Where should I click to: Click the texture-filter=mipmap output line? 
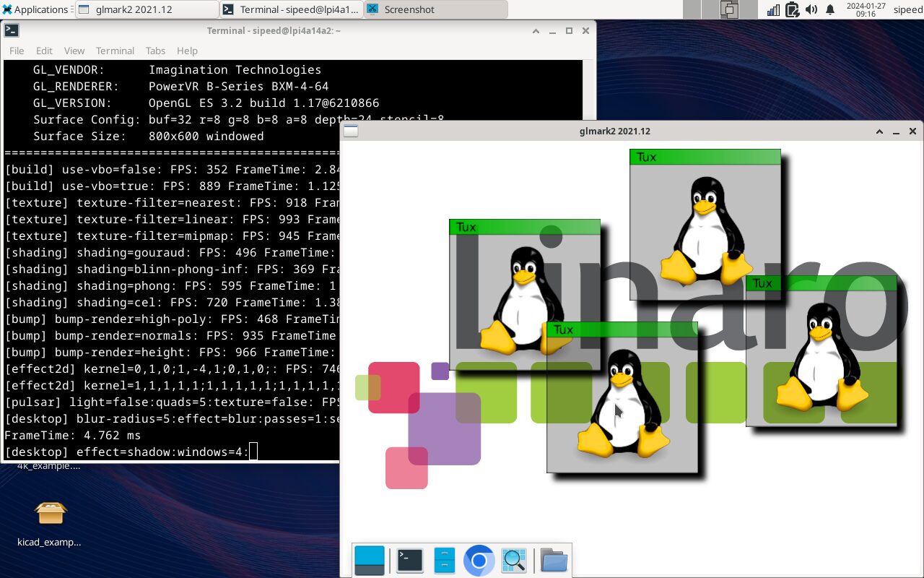point(172,236)
